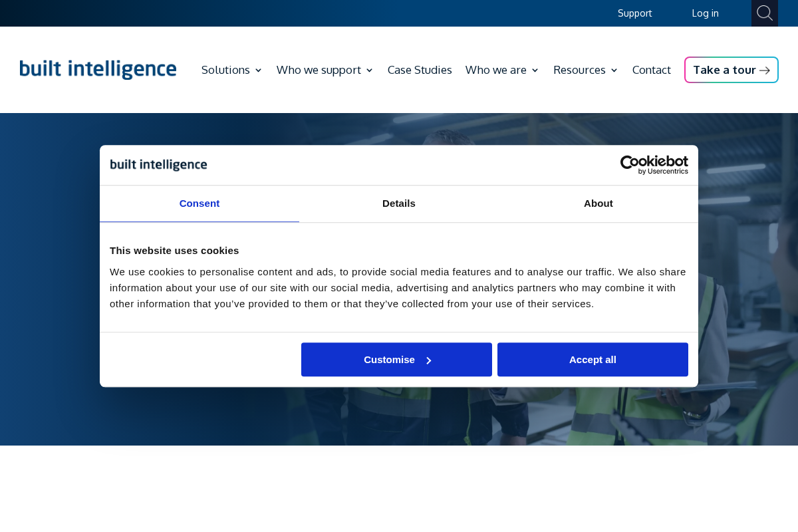Open the Solutions dropdown
The width and height of the screenshot is (798, 532).
tap(225, 69)
